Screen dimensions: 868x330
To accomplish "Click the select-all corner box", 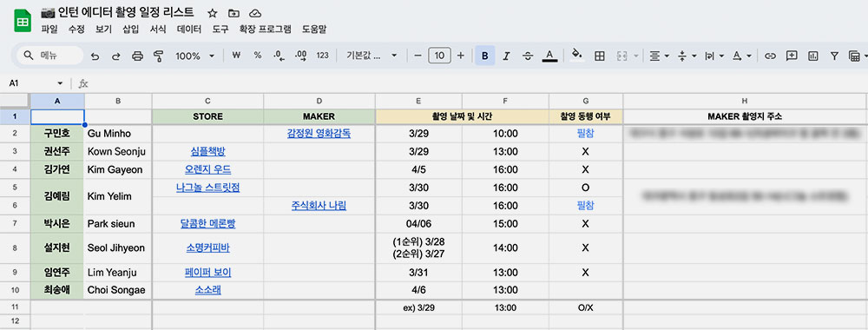I will [15, 101].
